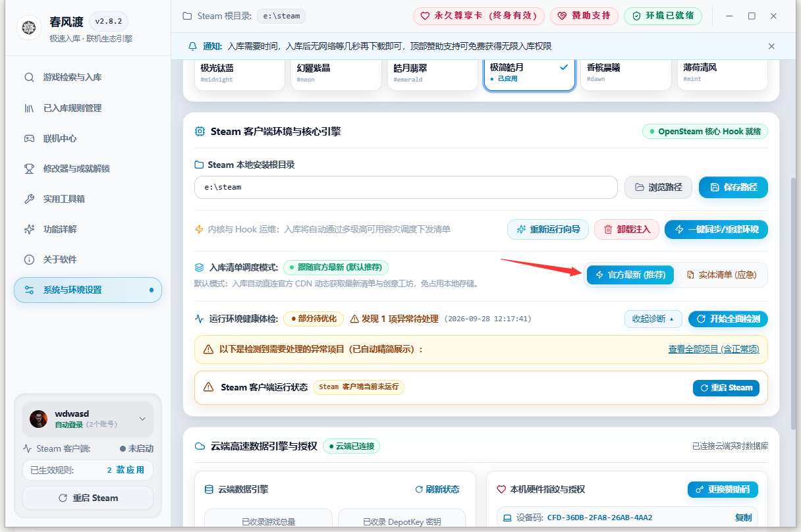Click the heart icon beside 本机硬件指纹与授权
This screenshot has height=532, width=801.
[501, 489]
